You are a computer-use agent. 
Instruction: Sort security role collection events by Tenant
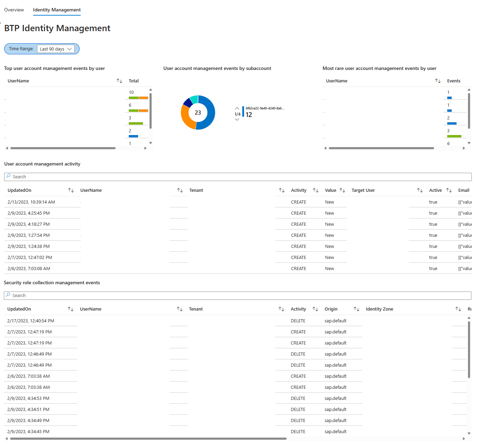click(x=281, y=309)
